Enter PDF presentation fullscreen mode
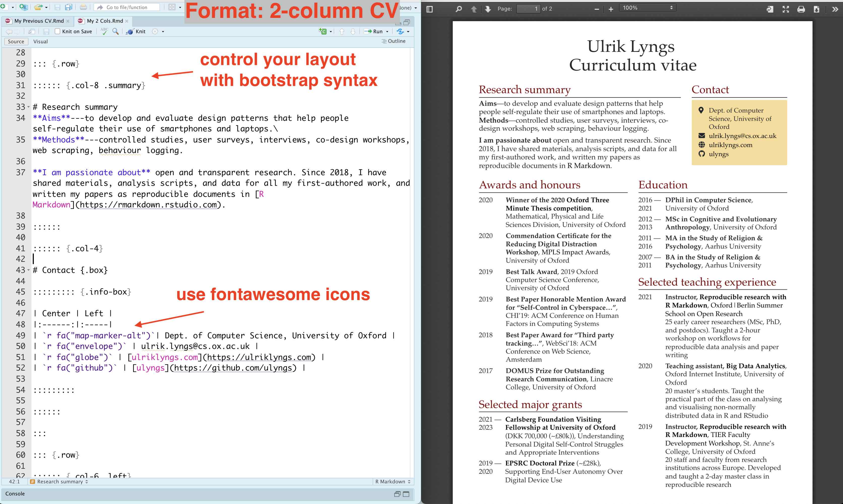 point(786,9)
